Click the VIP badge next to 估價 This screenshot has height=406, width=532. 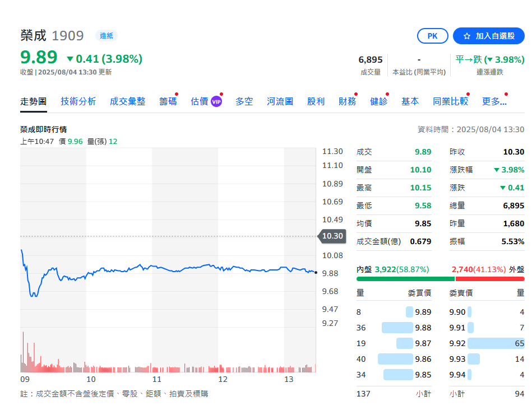216,101
